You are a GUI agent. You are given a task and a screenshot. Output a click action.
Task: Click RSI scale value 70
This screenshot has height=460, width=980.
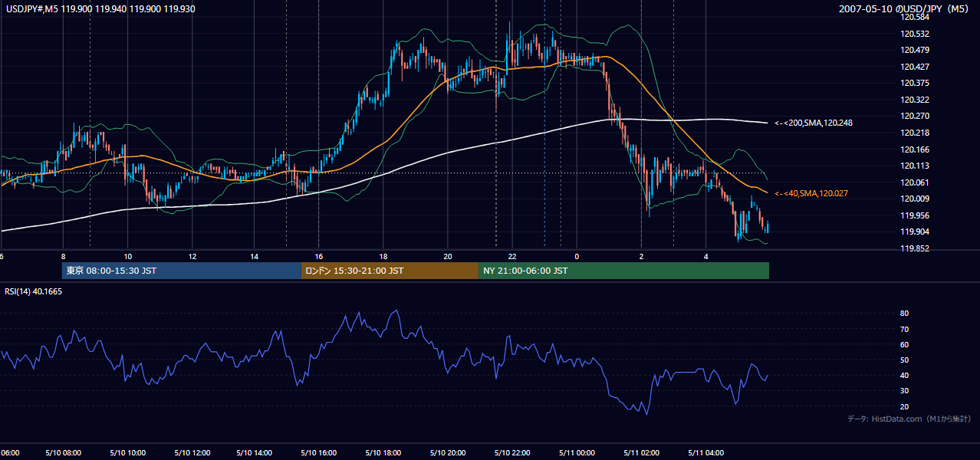coord(904,329)
